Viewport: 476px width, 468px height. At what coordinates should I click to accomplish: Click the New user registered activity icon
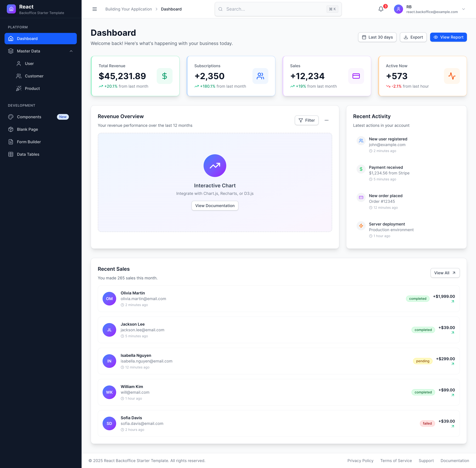(x=361, y=141)
